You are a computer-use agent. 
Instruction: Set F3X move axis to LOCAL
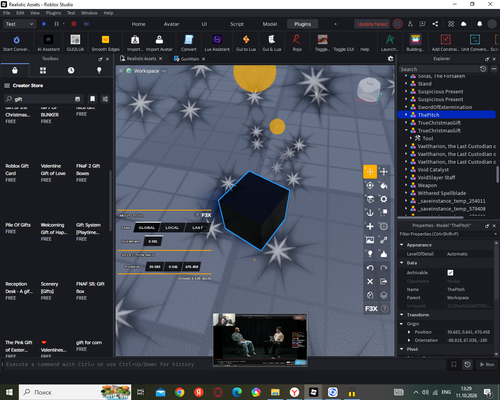172,228
